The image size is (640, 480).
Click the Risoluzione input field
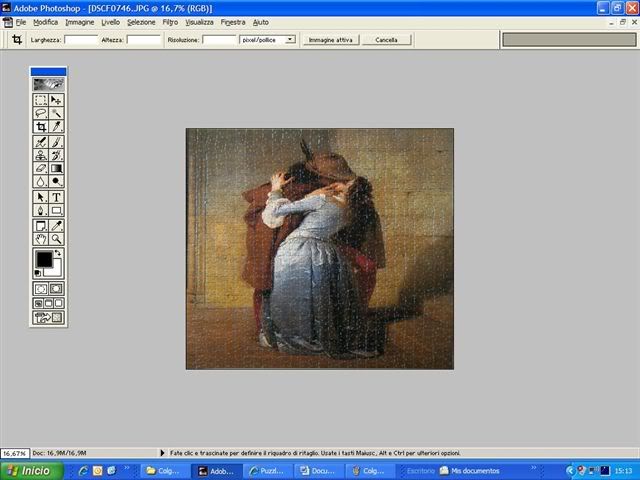pyautogui.click(x=219, y=40)
